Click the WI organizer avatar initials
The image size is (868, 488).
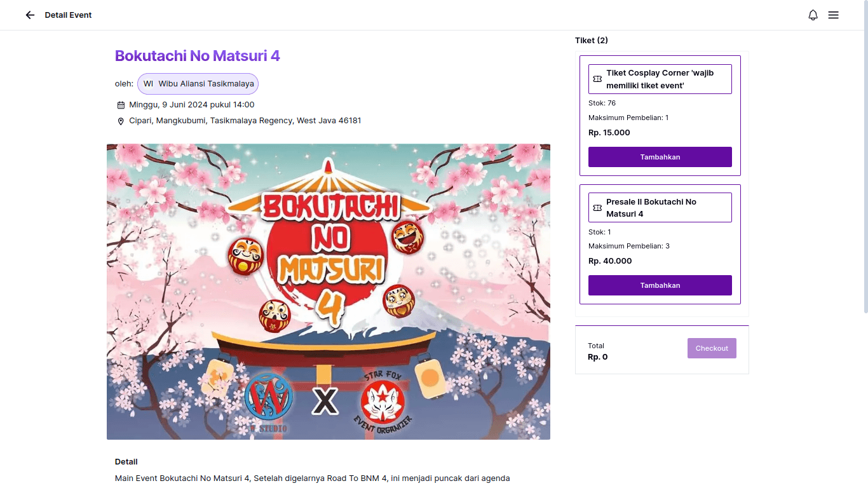pos(148,84)
